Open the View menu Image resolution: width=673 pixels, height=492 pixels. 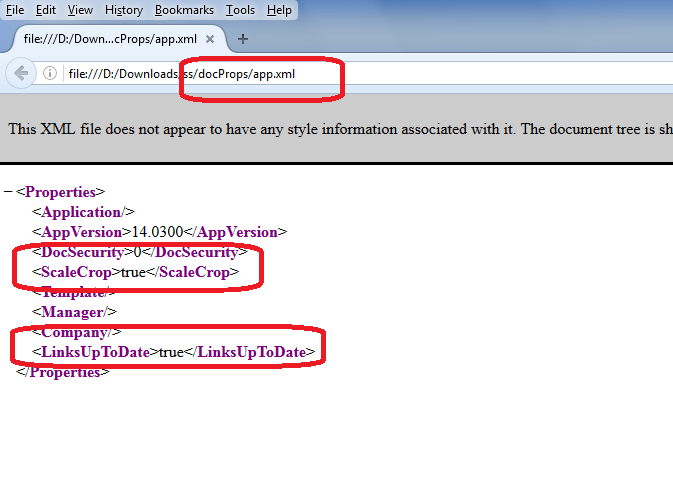coord(80,10)
